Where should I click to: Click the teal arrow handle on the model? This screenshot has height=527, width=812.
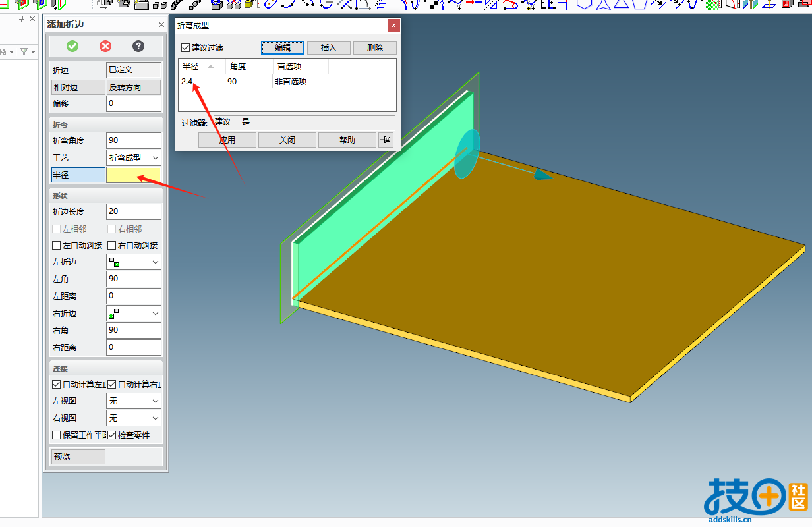(x=542, y=175)
